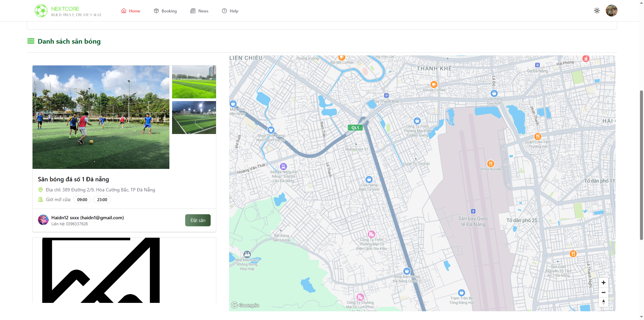
Task: Click the map zoom out minus button
Action: pyautogui.click(x=603, y=292)
